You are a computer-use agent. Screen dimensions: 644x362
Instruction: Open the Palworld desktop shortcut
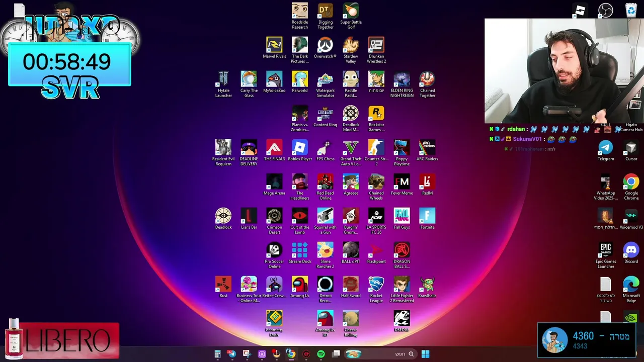coord(300,82)
